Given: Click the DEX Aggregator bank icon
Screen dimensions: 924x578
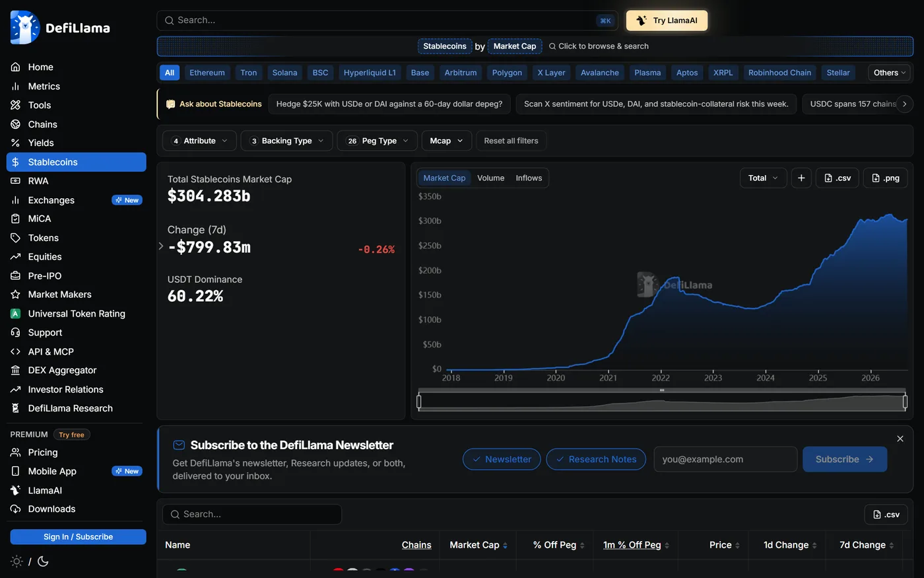Looking at the screenshot, I should pos(15,371).
